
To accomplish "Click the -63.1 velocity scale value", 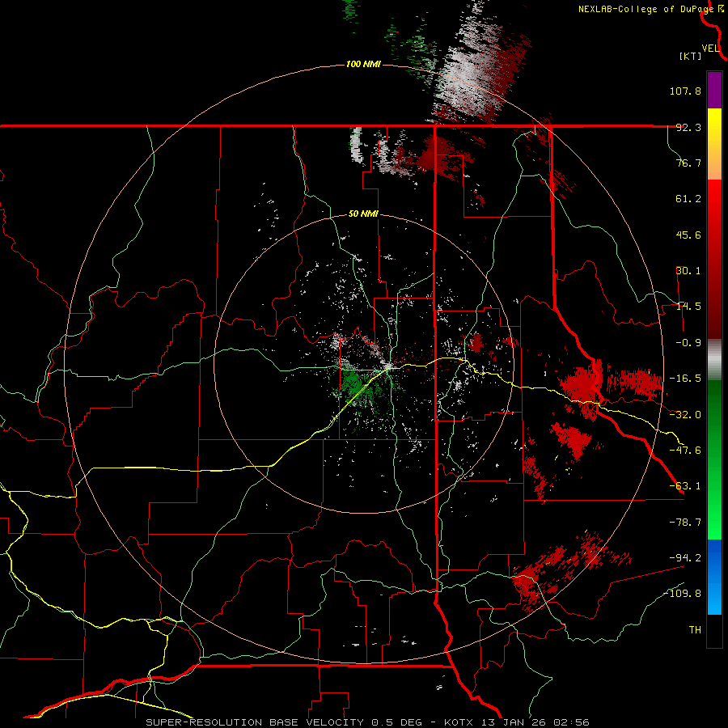I will (685, 486).
